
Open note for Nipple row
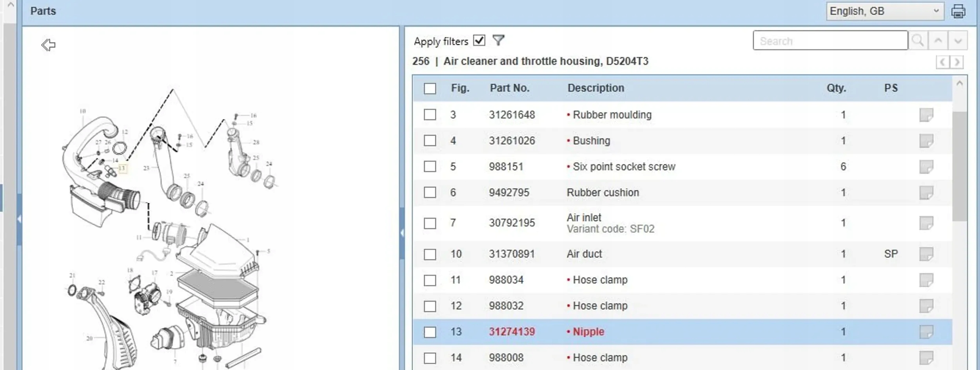pyautogui.click(x=926, y=332)
